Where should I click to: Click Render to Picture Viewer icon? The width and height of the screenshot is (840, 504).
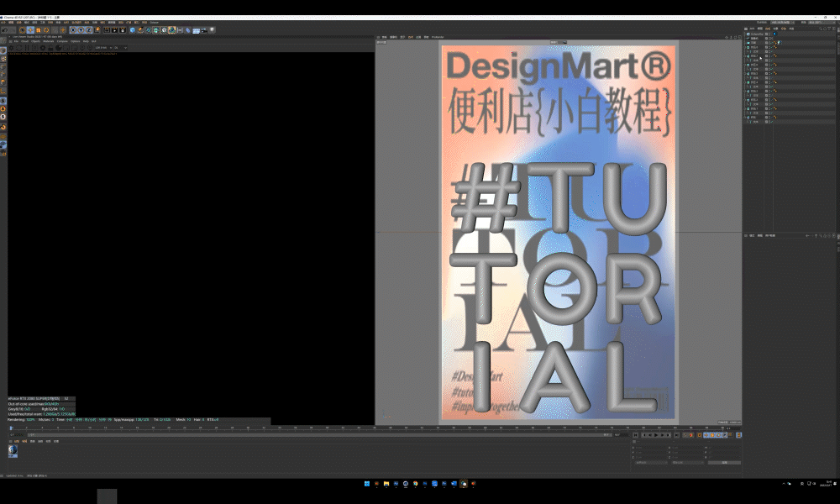point(114,30)
